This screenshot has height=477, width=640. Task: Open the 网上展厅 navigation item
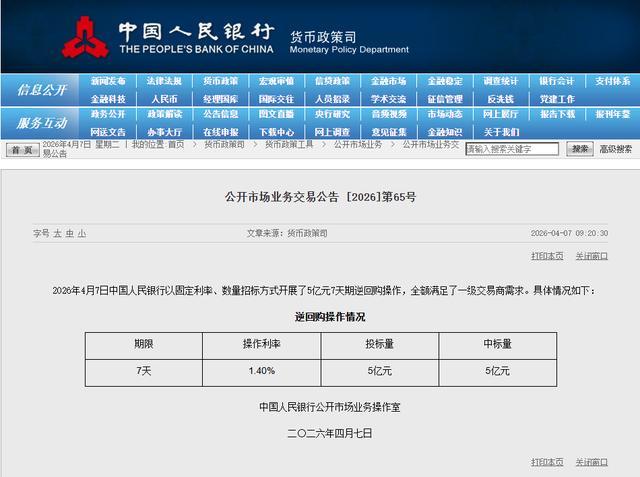tap(501, 114)
